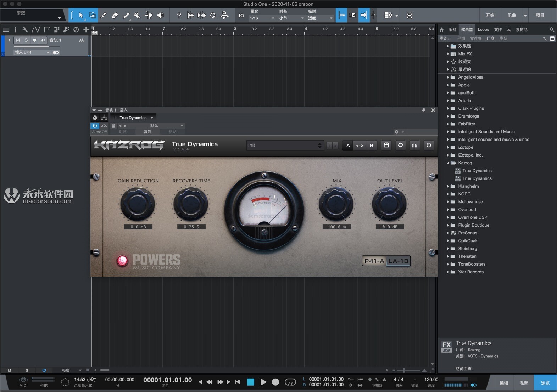Click the A/B swap '<->' button

pyautogui.click(x=360, y=146)
